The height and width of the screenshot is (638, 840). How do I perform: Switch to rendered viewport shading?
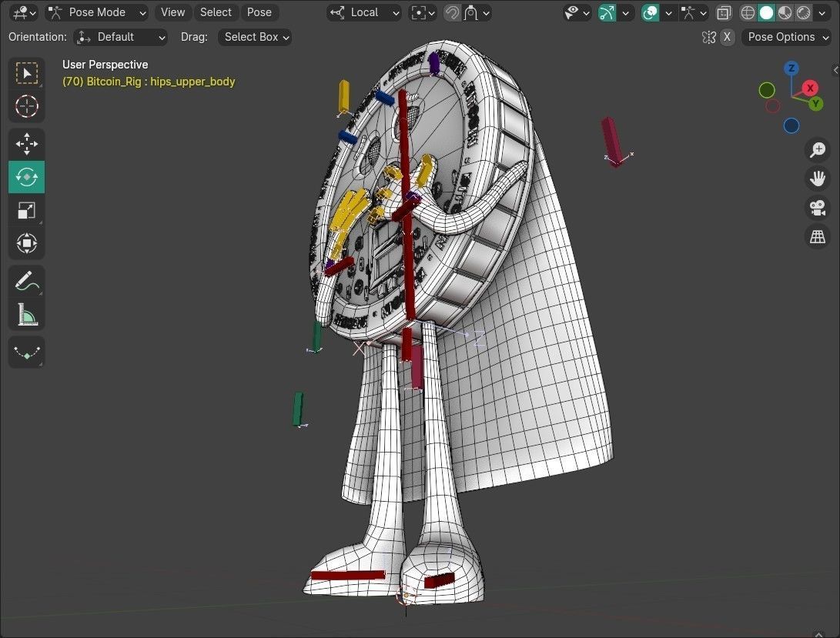coord(804,12)
